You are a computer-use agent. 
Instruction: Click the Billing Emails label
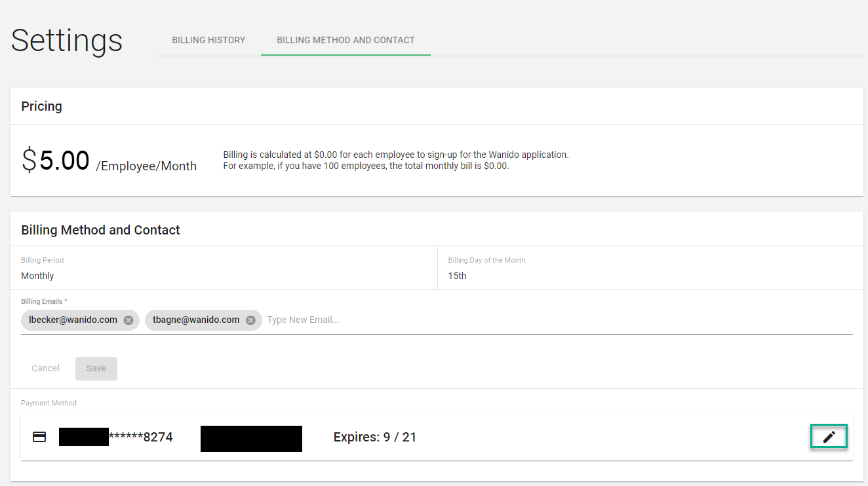pos(44,301)
